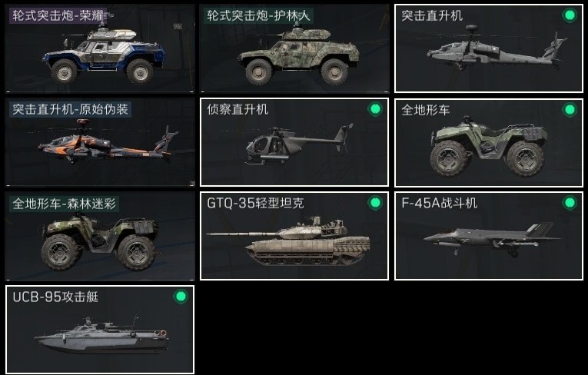Select the 轮式突击炮-护林人 camo vehicle card

[294, 48]
